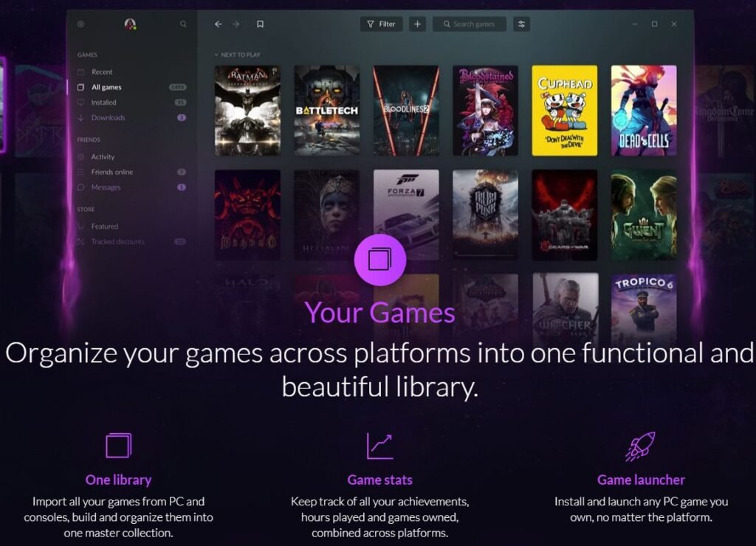Click in the Search games field
Viewport: 756px width, 546px height.
point(470,24)
